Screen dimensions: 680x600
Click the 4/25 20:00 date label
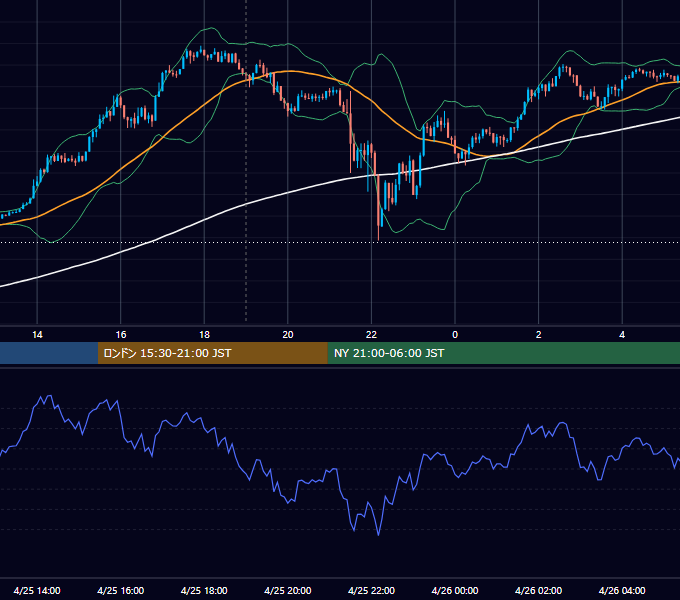[288, 590]
